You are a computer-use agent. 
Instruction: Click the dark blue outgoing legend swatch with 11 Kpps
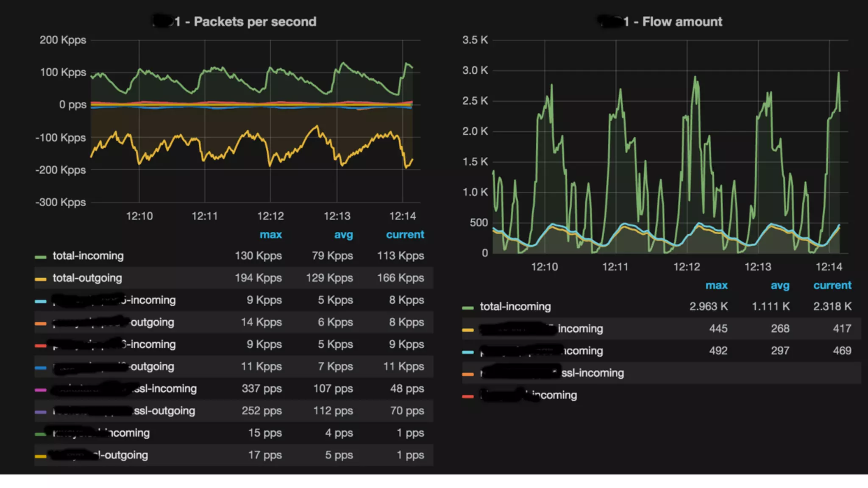(x=41, y=368)
